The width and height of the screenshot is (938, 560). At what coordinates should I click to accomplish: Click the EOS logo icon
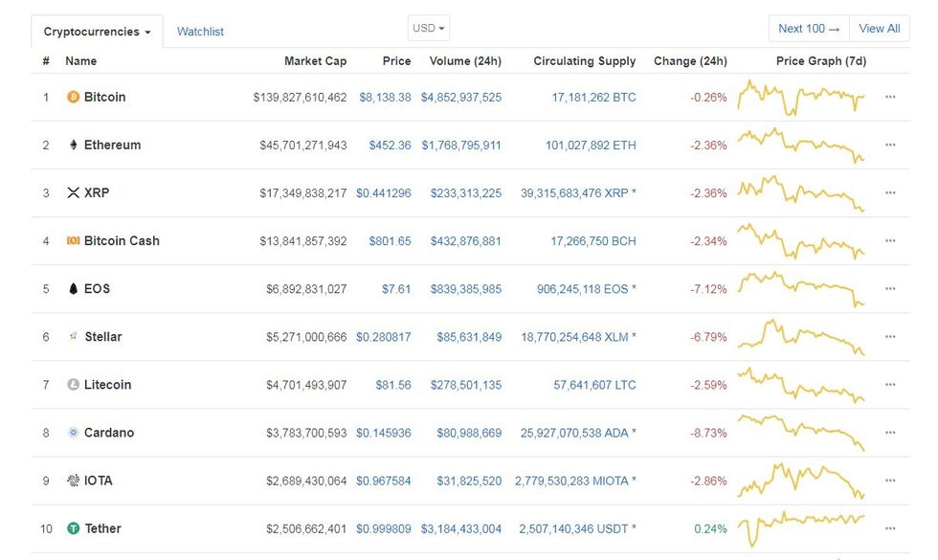pyautogui.click(x=73, y=289)
